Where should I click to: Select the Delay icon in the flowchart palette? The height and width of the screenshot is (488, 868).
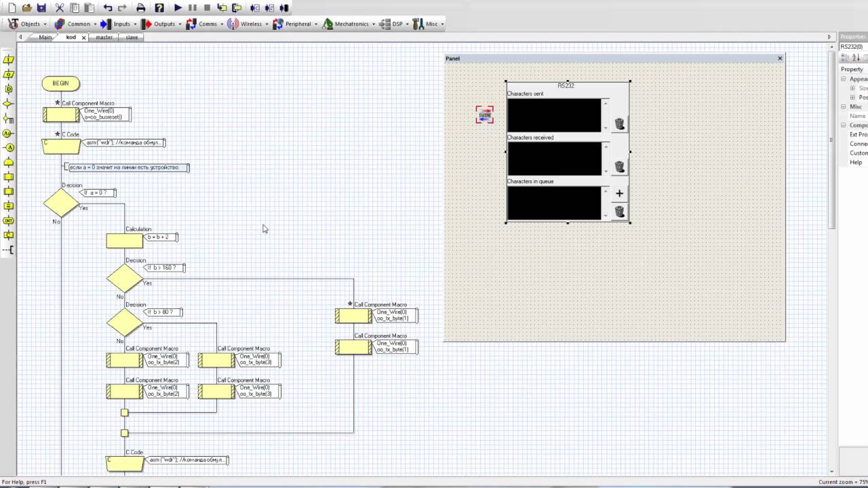coord(9,89)
